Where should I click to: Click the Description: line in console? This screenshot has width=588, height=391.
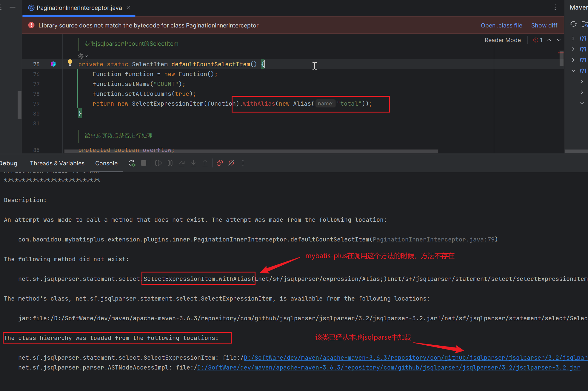(25, 200)
